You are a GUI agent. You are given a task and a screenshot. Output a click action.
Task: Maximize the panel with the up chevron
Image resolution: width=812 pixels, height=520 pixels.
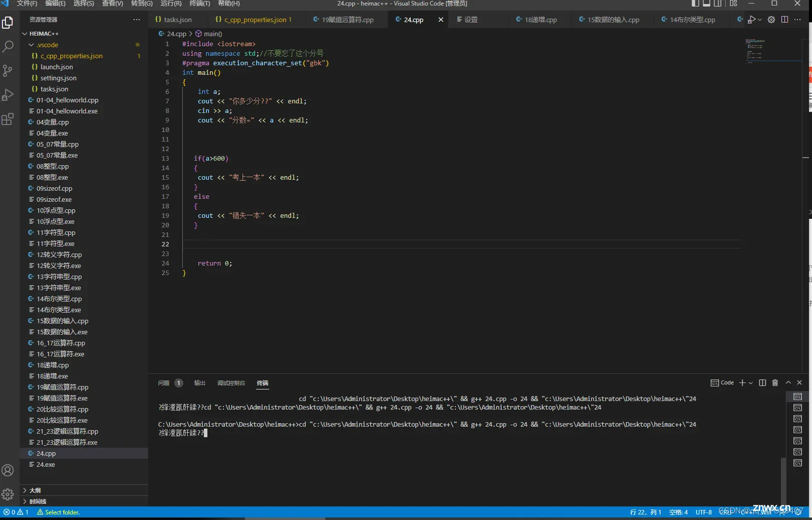(x=788, y=382)
